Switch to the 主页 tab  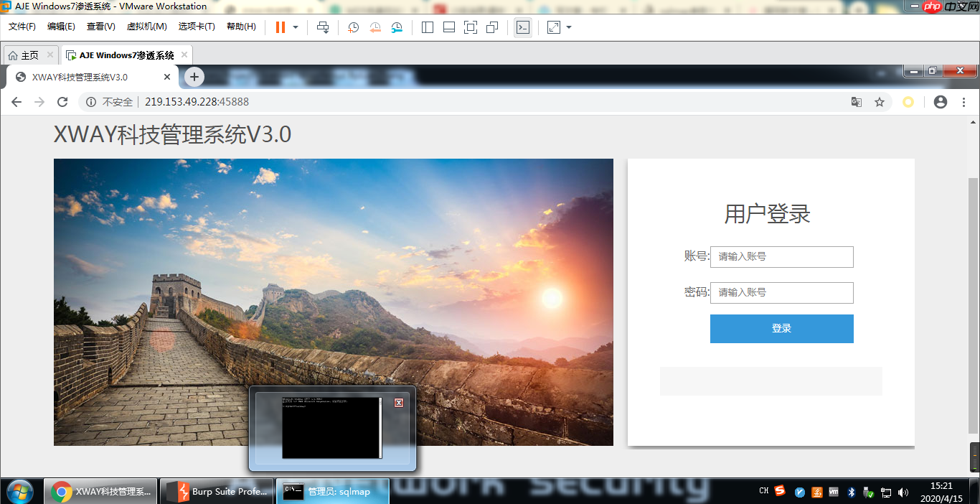click(x=27, y=54)
